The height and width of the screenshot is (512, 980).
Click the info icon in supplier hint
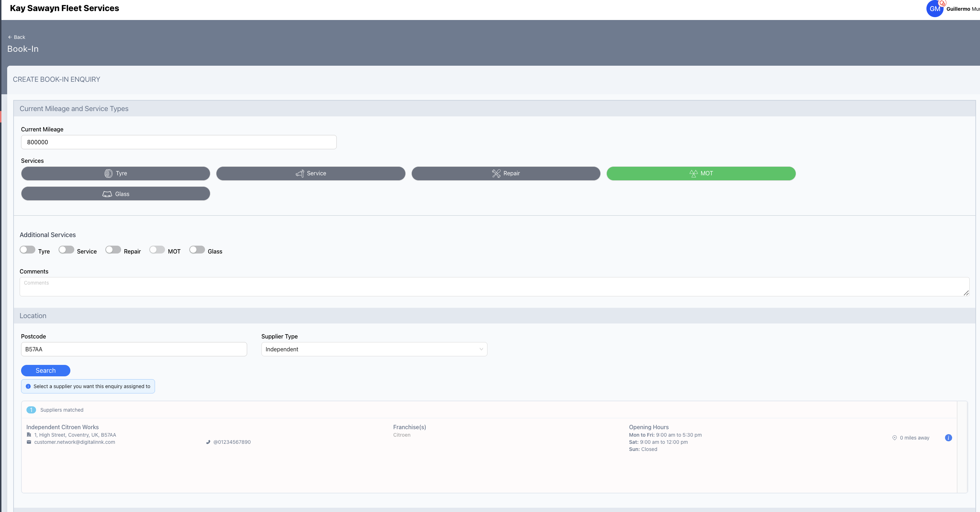pyautogui.click(x=28, y=386)
